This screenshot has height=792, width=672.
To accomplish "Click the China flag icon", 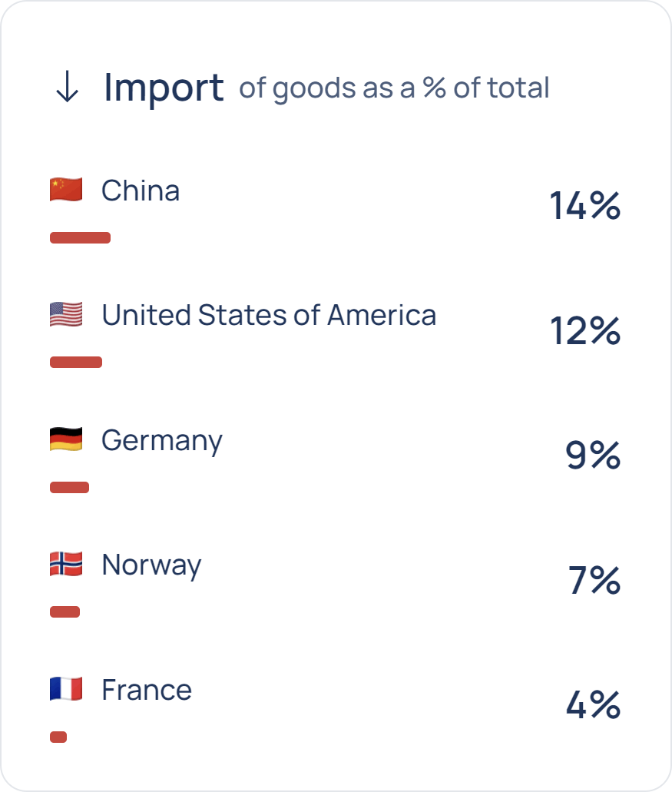I will (x=66, y=190).
